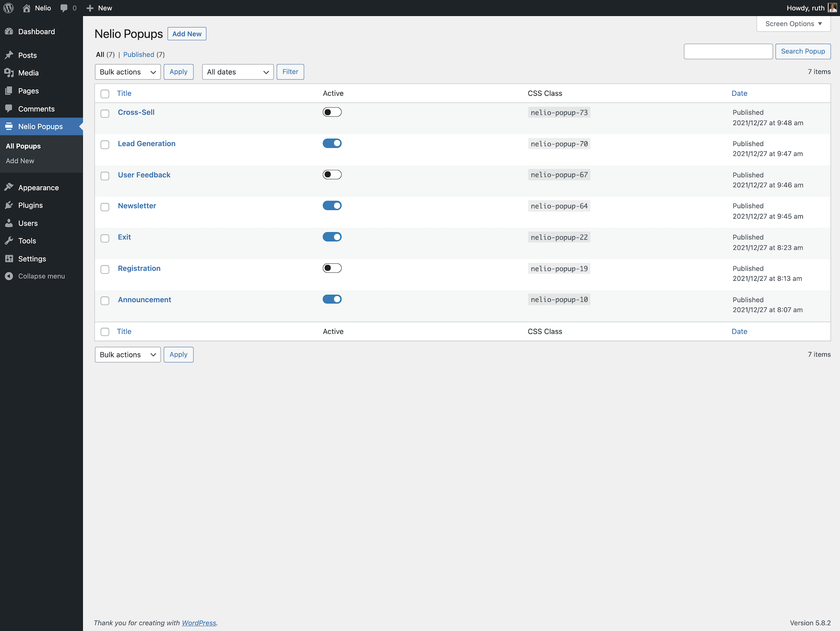840x631 pixels.
Task: Open the Nelio site home icon
Action: [27, 8]
